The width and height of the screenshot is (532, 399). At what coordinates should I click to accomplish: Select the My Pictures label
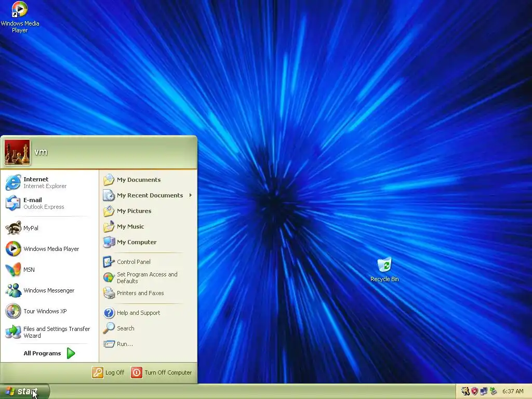pyautogui.click(x=134, y=211)
